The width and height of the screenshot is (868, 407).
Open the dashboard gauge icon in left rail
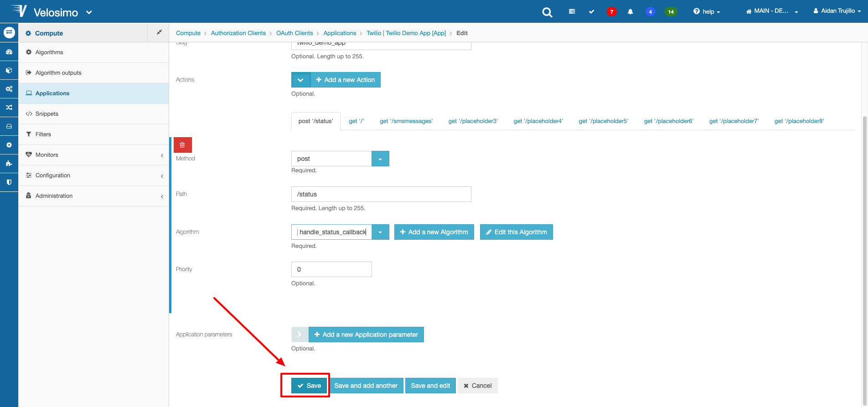[9, 52]
